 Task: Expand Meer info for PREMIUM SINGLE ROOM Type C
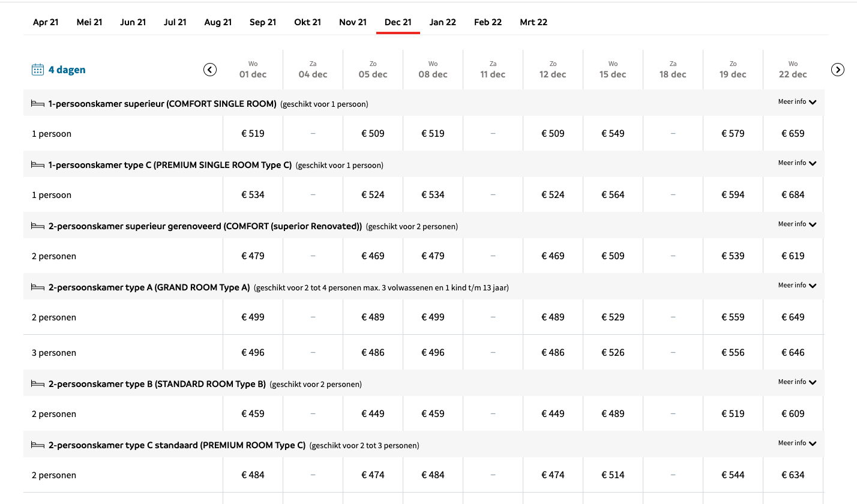(x=797, y=163)
